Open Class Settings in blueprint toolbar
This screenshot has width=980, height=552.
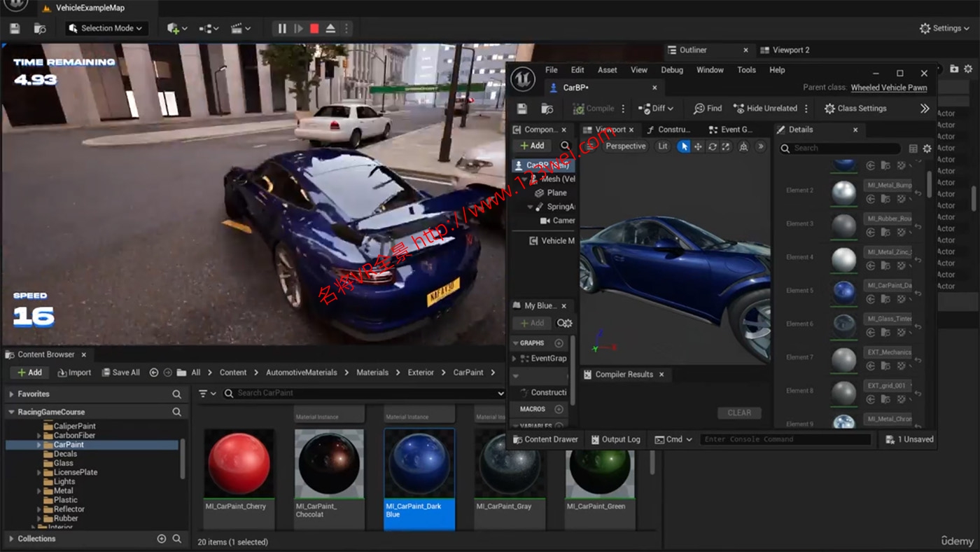855,109
